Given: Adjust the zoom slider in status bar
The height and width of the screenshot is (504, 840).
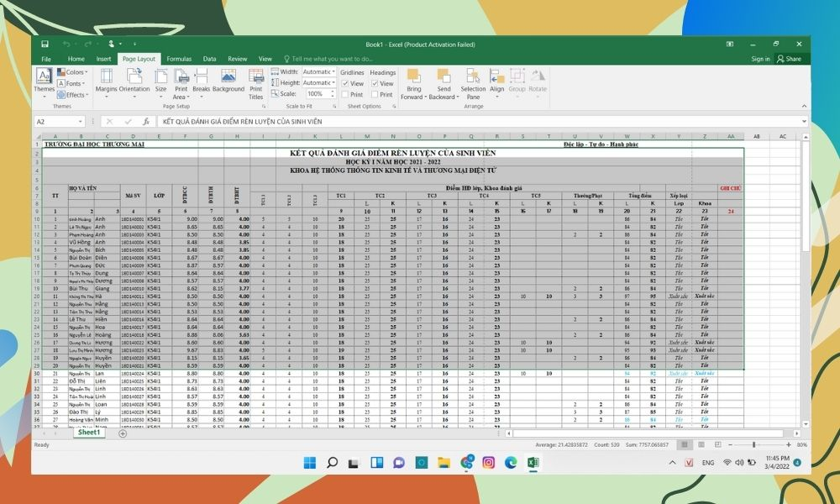Looking at the screenshot, I should (753, 444).
